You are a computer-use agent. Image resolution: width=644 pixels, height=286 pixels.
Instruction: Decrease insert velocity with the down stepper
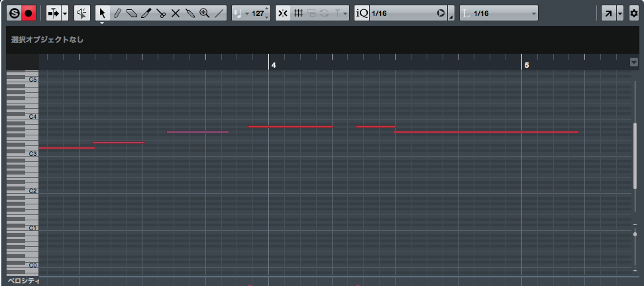tap(267, 17)
